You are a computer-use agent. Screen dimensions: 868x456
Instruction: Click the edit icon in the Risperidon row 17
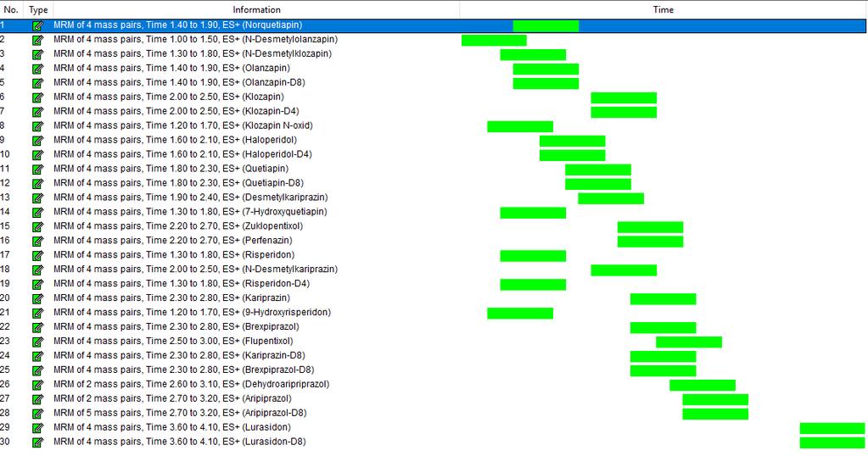click(37, 255)
